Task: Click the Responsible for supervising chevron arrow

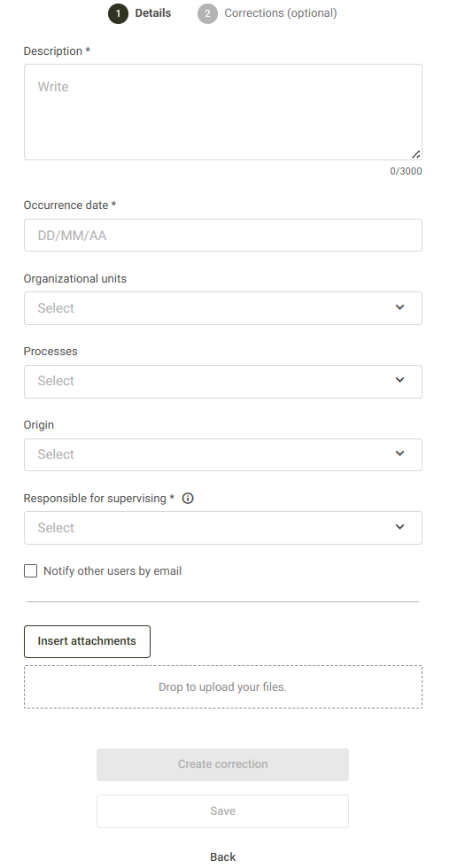Action: (x=400, y=527)
